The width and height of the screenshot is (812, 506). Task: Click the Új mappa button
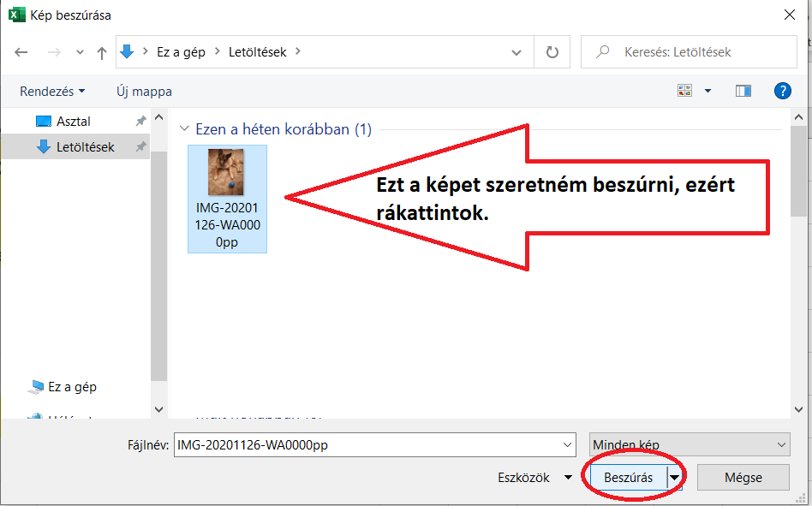tap(144, 91)
